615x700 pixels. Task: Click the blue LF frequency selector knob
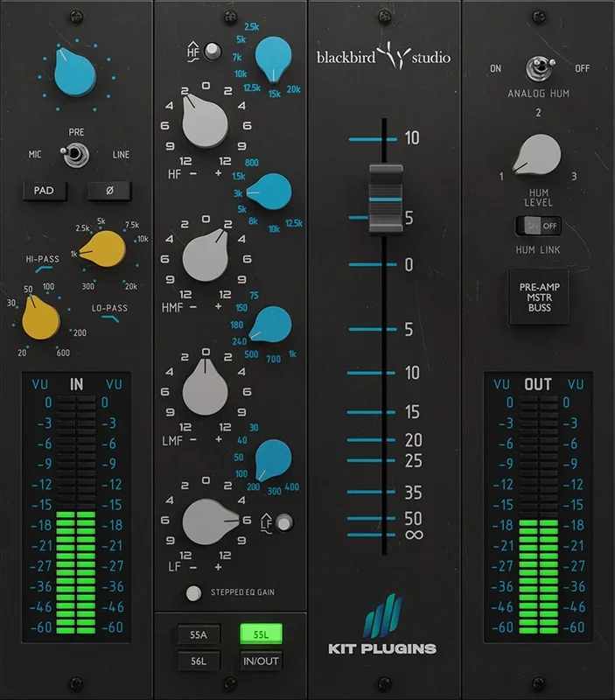(273, 460)
